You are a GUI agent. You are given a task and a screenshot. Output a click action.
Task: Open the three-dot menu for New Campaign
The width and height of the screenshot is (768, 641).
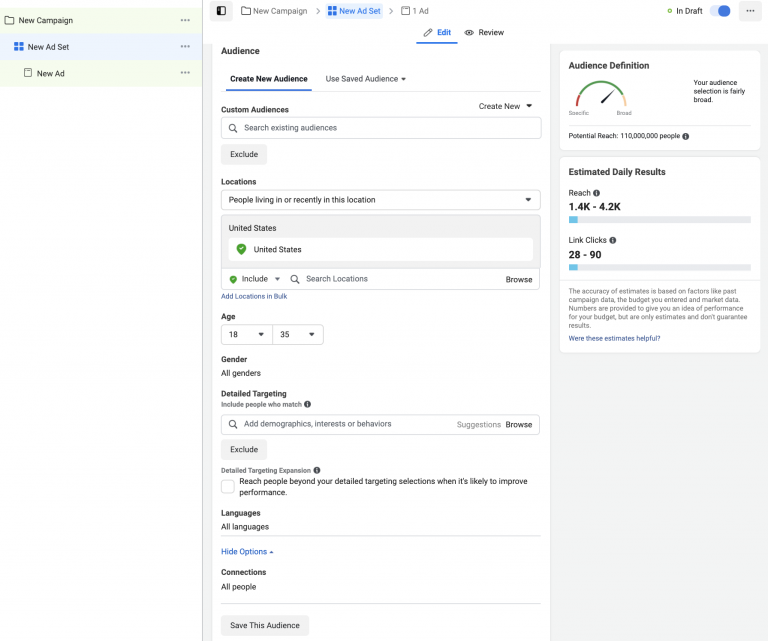coord(185,20)
